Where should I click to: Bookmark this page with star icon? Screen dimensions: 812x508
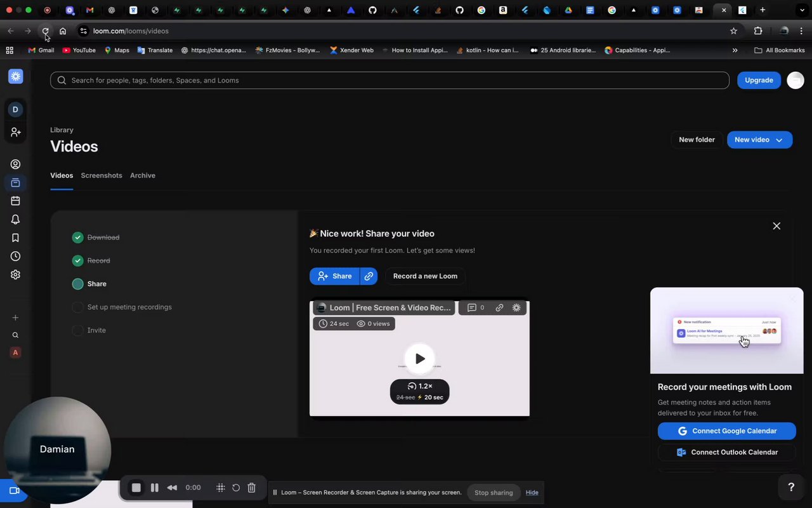click(x=733, y=30)
